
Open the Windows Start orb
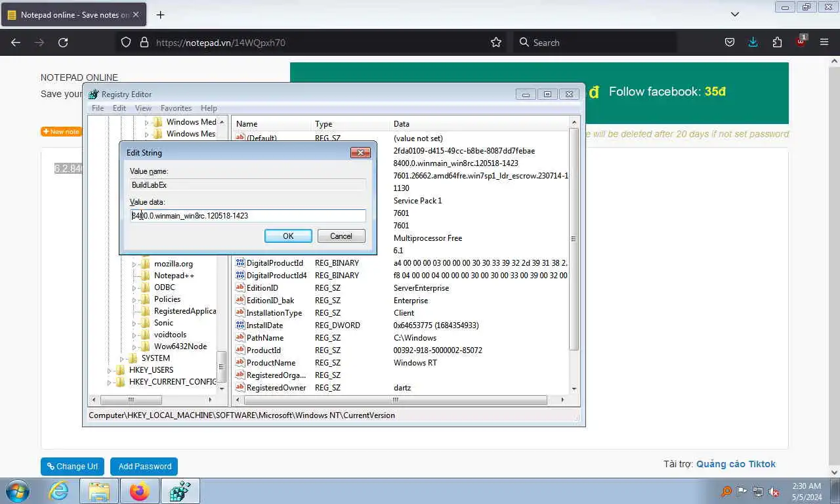coord(18,491)
